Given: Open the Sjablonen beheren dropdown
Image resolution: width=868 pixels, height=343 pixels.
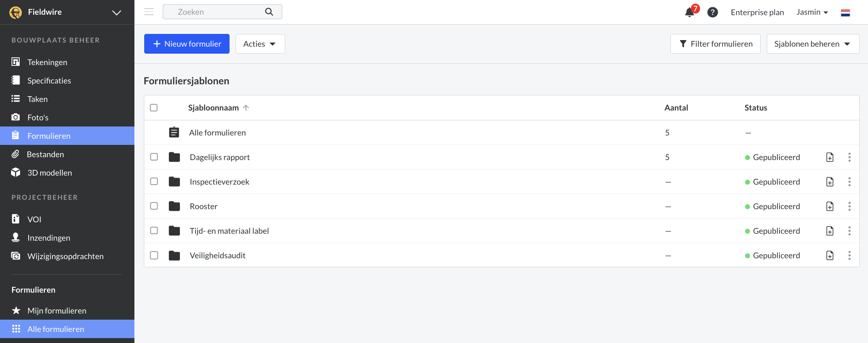Looking at the screenshot, I should 813,44.
